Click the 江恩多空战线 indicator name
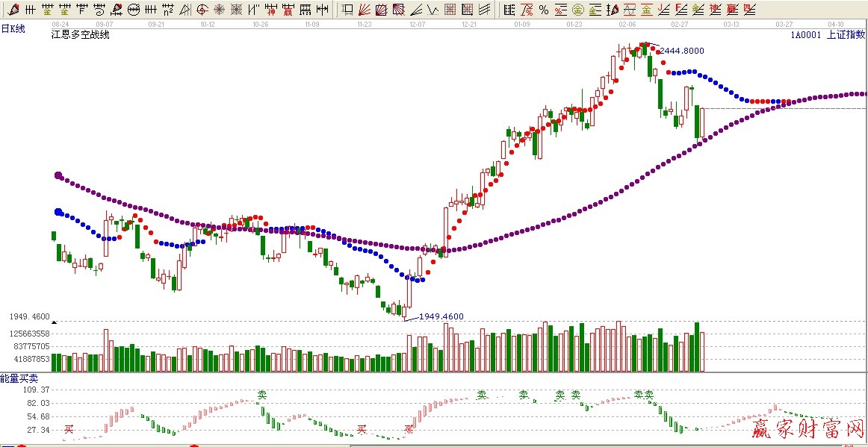Screen dimensions: 868x447 [x=80, y=35]
